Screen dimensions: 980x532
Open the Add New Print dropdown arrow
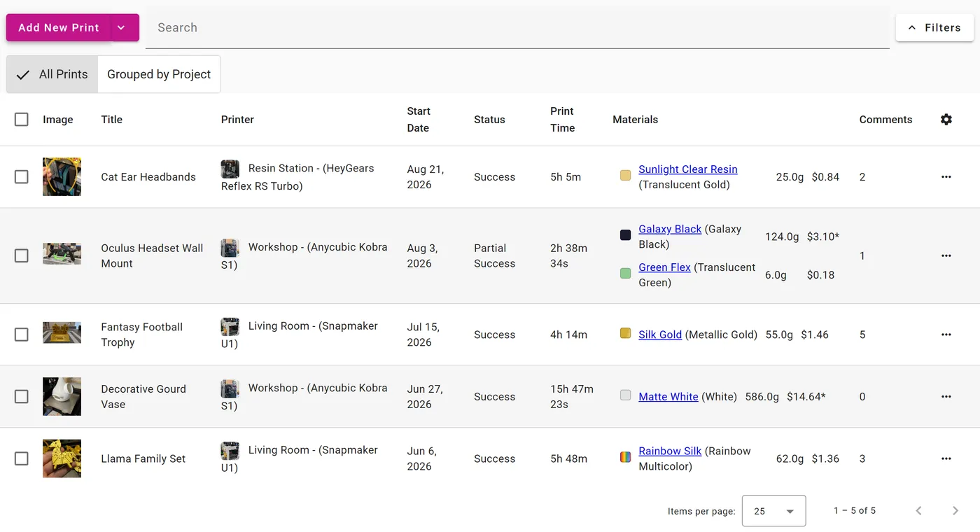tap(122, 27)
